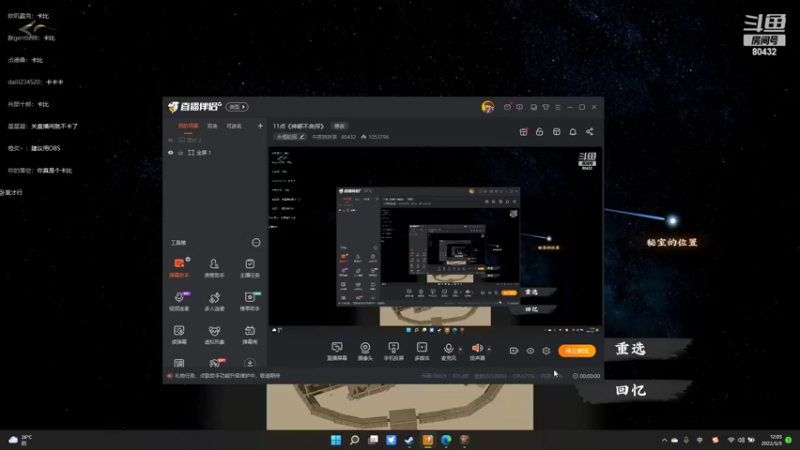The height and width of the screenshot is (450, 800).
Task: Select the third scene tab
Action: [x=234, y=126]
